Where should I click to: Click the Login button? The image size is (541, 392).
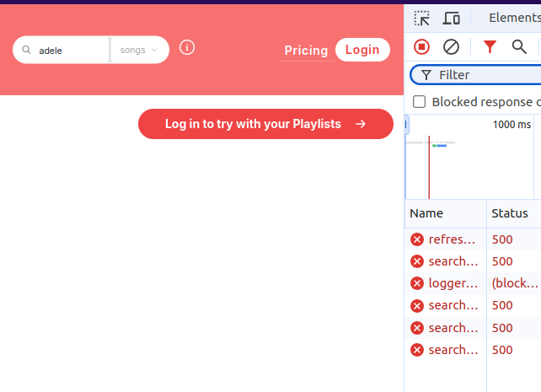click(362, 50)
